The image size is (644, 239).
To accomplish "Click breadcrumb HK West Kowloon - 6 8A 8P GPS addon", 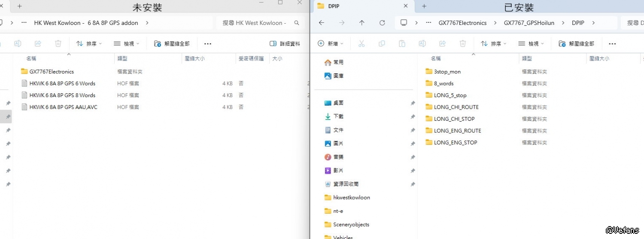I will (86, 23).
